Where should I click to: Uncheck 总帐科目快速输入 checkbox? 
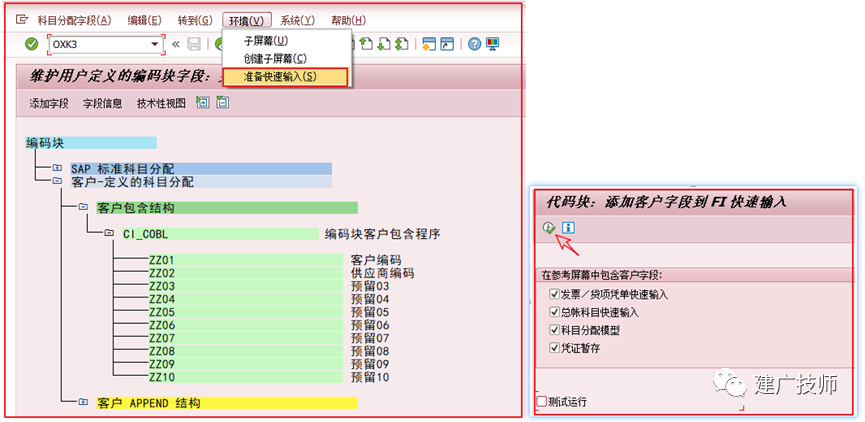555,312
